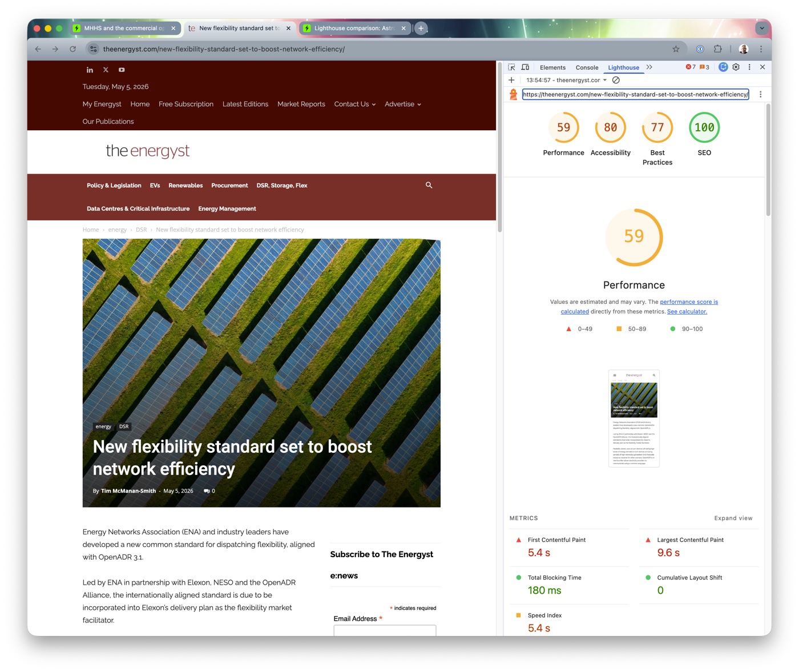Open Policy & Legislation menu item
Screen dimensions: 799x672
[x=114, y=186]
